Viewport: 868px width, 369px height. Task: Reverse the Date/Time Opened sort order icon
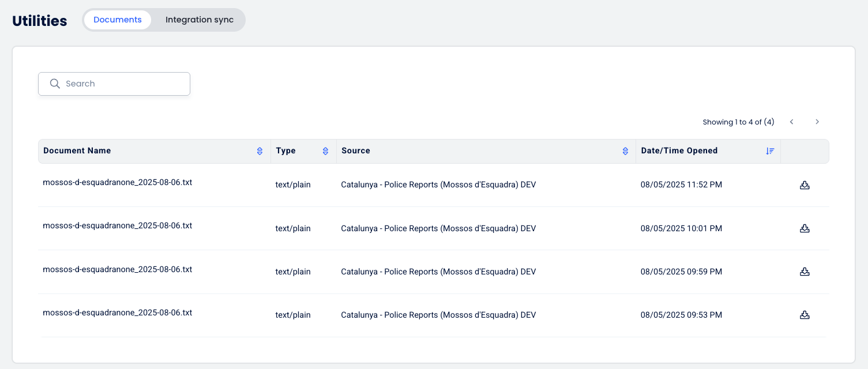click(x=770, y=151)
